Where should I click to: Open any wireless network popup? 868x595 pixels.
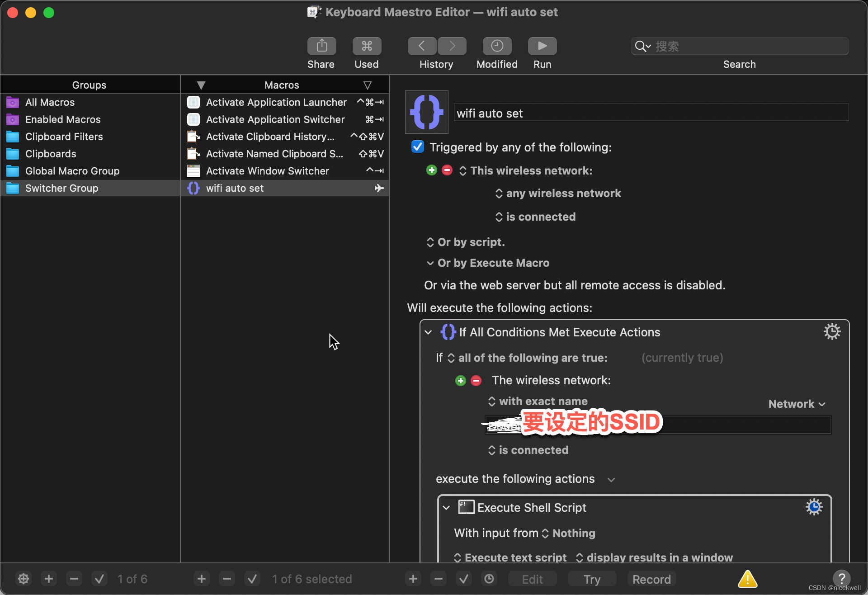[x=558, y=194]
